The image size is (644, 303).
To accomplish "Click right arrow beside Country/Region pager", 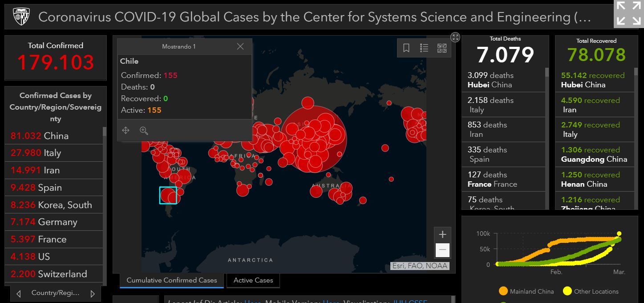I will 93,294.
